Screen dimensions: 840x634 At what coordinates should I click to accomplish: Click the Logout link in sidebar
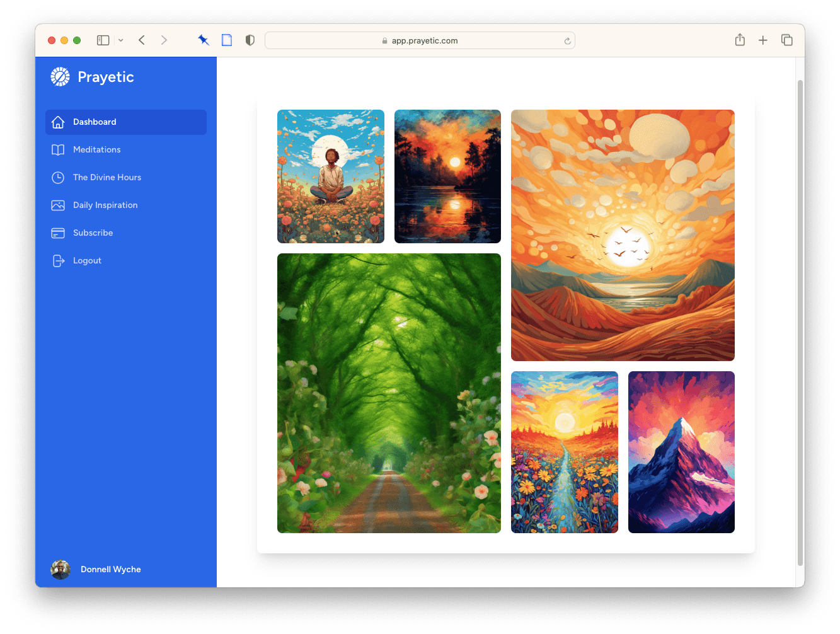pos(87,260)
